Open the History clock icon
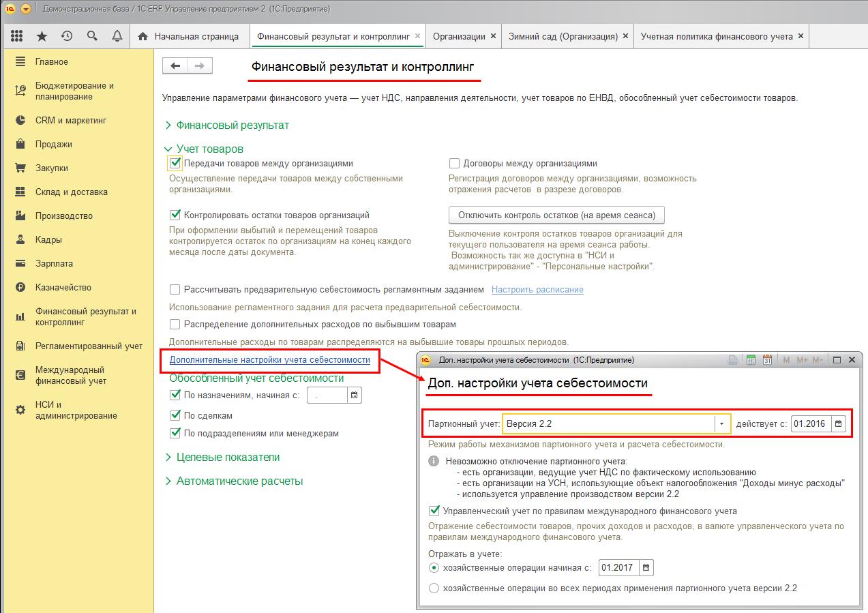This screenshot has height=613, width=868. pyautogui.click(x=67, y=36)
